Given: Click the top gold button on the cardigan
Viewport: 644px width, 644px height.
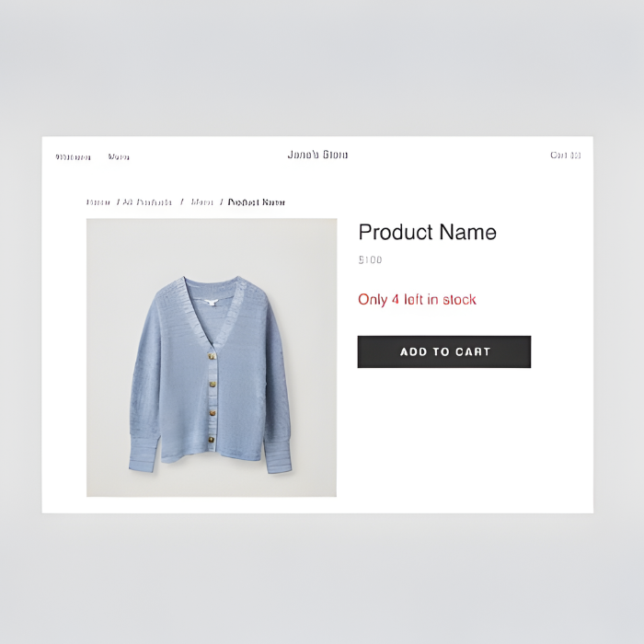Looking at the screenshot, I should 212,356.
